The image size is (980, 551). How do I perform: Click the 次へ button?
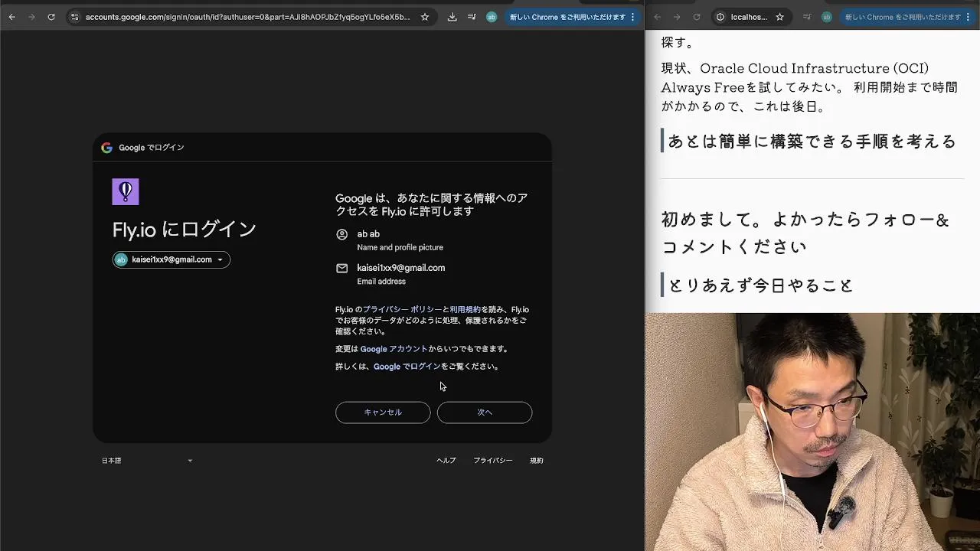coord(485,412)
